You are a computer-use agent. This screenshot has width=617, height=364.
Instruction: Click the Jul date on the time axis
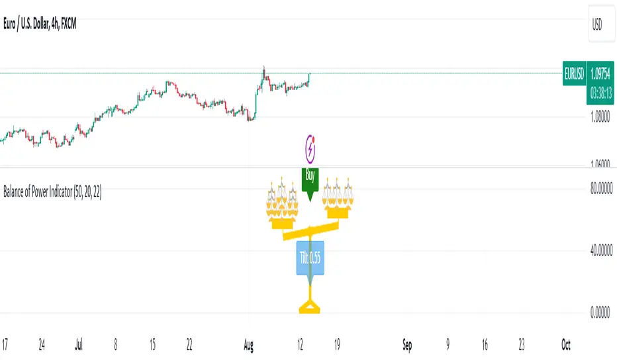click(79, 345)
